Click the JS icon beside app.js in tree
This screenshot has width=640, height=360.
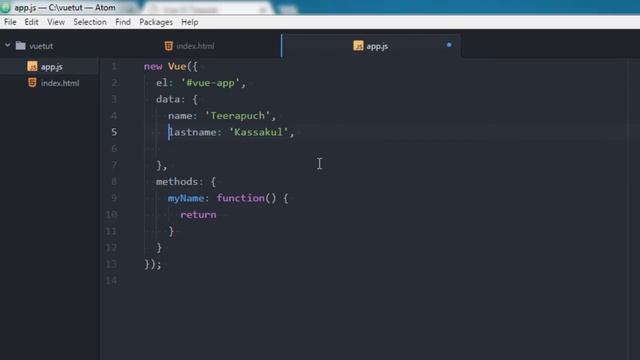click(32, 66)
